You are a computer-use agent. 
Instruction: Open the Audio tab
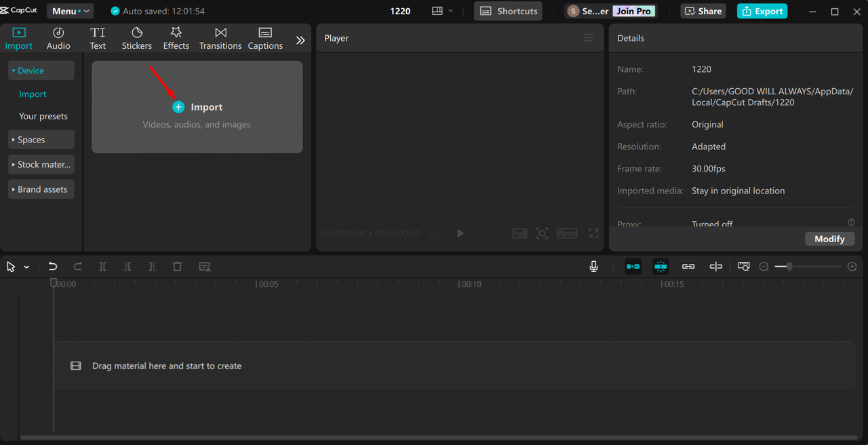pyautogui.click(x=58, y=39)
